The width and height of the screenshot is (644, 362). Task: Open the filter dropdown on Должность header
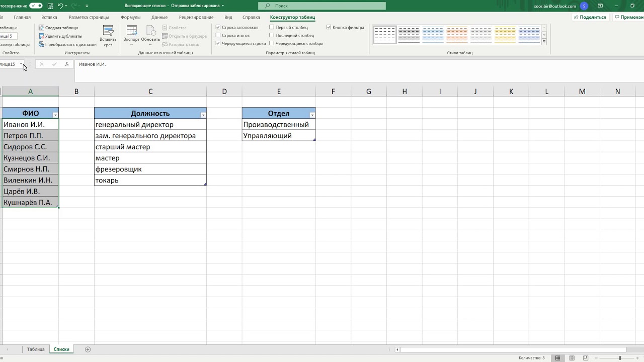[x=203, y=115]
